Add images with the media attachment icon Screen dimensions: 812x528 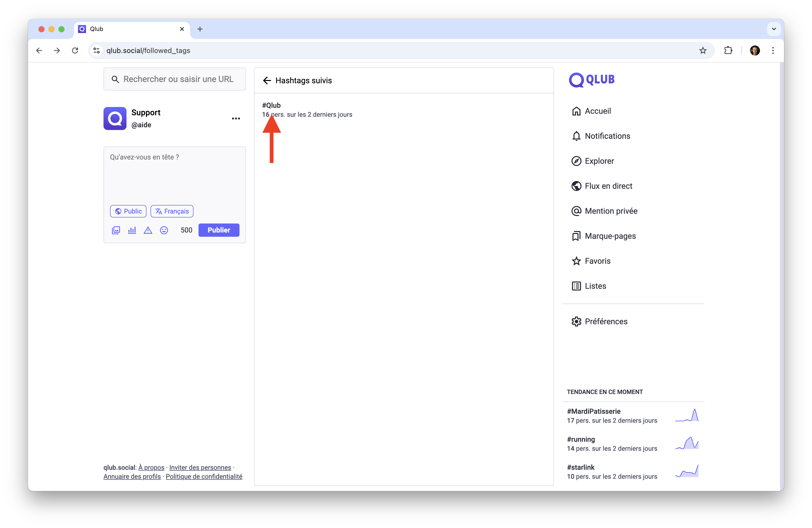click(x=116, y=230)
